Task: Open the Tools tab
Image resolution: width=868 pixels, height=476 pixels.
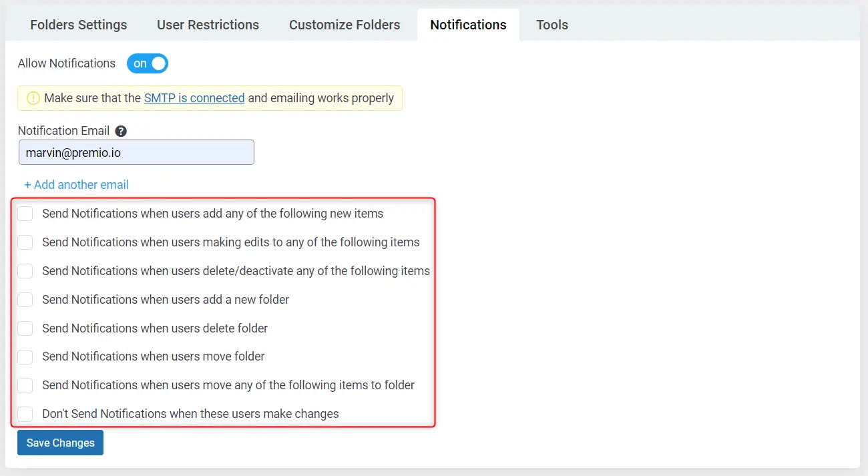Action: 552,25
